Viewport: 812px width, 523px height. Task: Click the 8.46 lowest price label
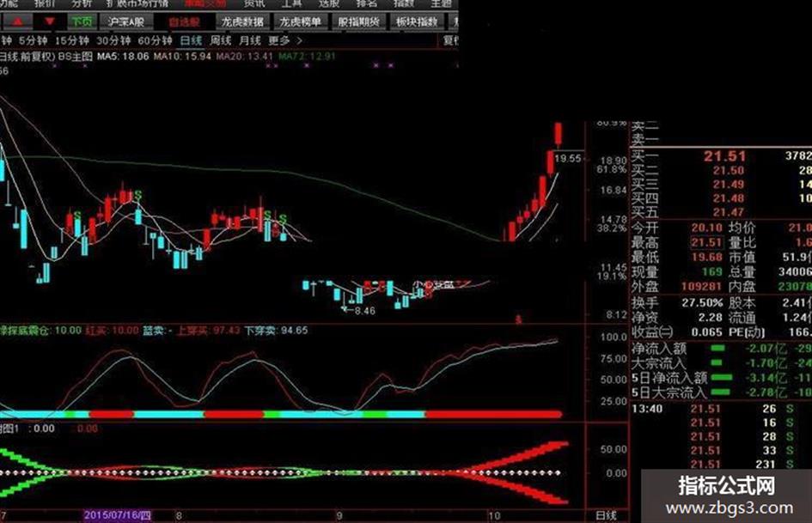[364, 311]
